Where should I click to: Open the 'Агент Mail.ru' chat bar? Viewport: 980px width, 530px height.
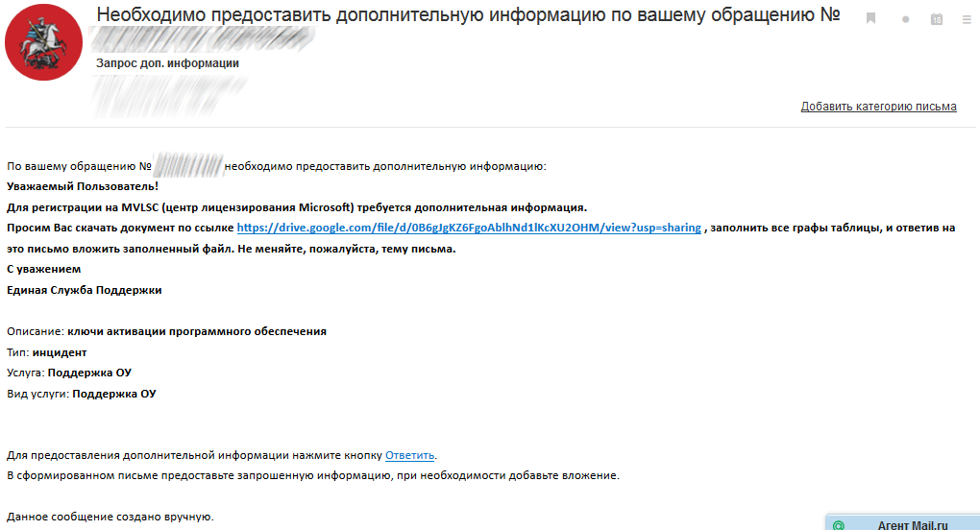click(x=912, y=525)
